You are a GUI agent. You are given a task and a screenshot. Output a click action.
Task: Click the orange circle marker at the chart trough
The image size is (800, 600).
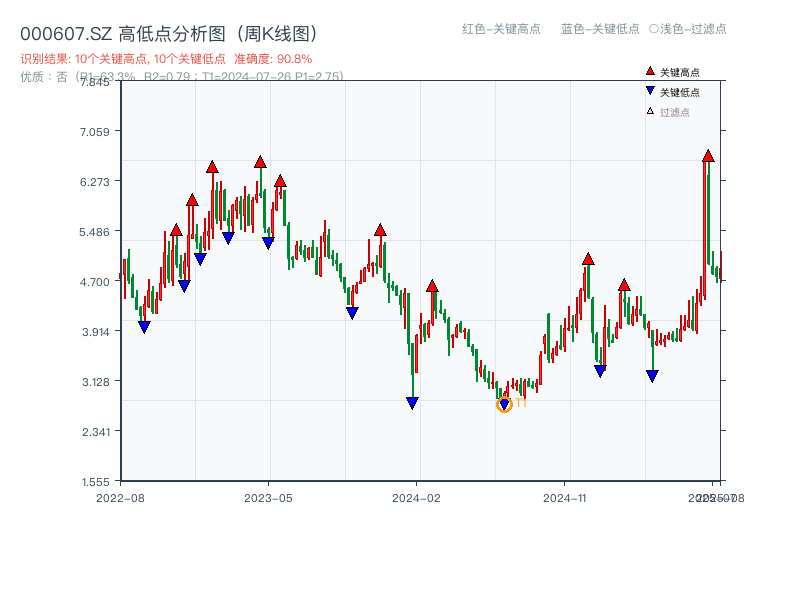505,405
